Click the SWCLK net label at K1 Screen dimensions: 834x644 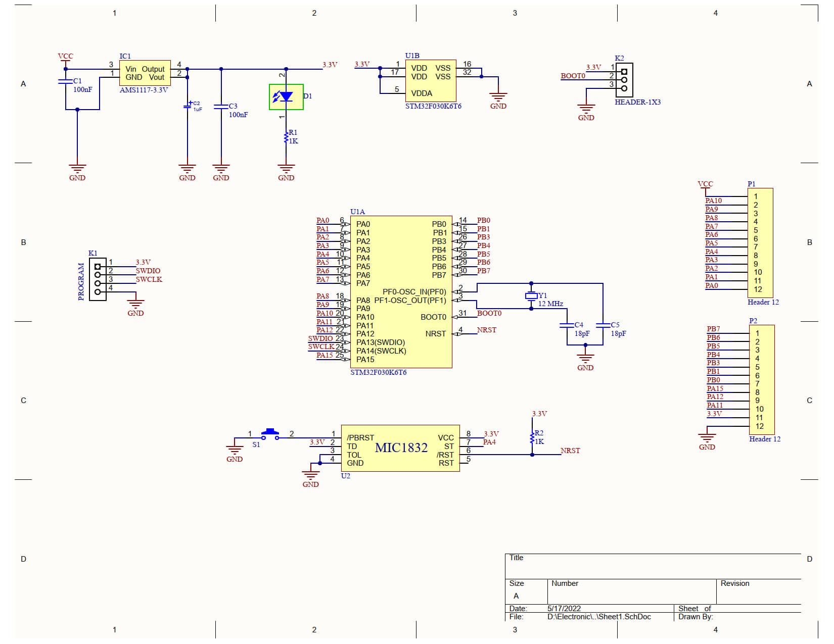click(149, 280)
